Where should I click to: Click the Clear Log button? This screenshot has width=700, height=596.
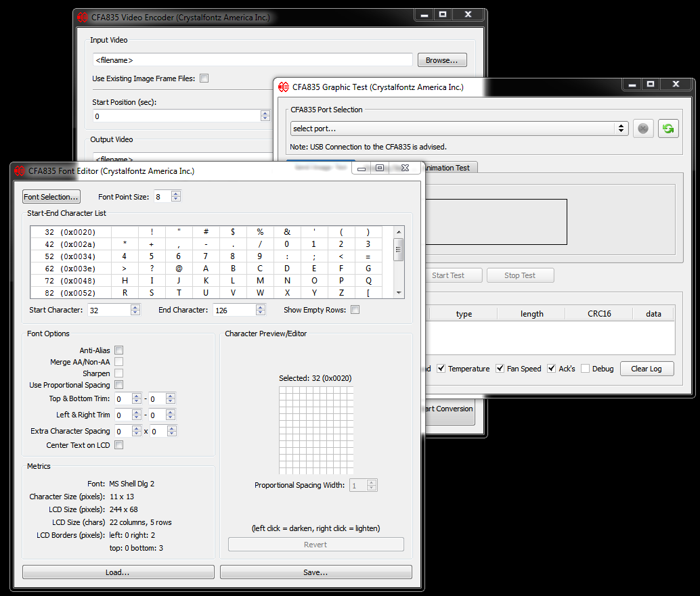(647, 369)
